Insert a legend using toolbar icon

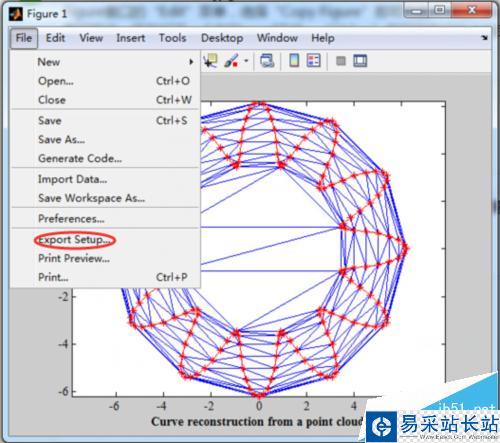pos(314,61)
